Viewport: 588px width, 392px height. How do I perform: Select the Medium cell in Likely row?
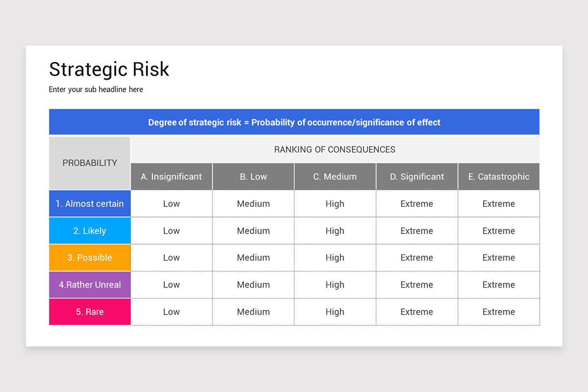click(x=253, y=230)
